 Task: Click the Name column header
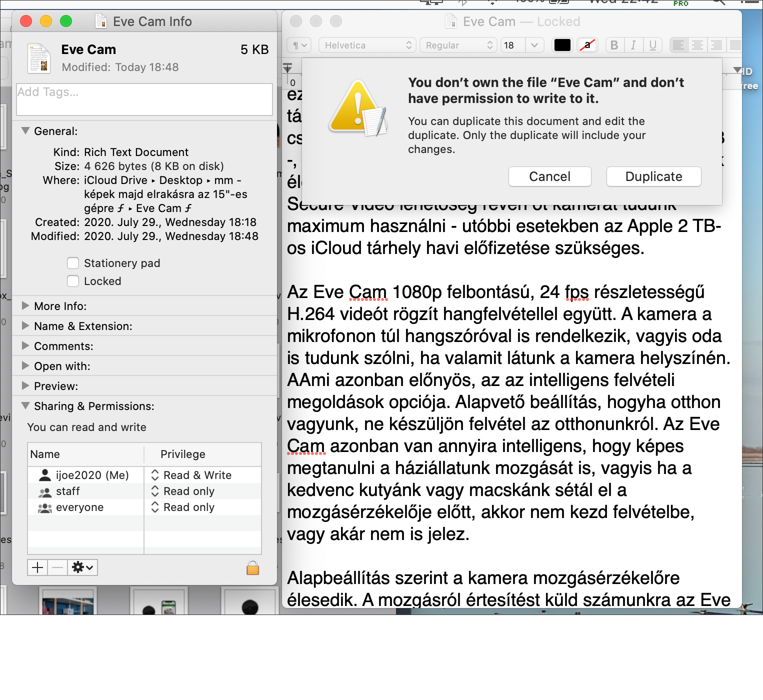[86, 454]
